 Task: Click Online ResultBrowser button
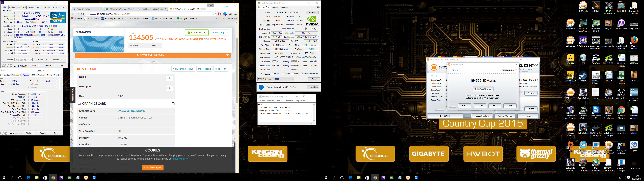click(x=483, y=89)
